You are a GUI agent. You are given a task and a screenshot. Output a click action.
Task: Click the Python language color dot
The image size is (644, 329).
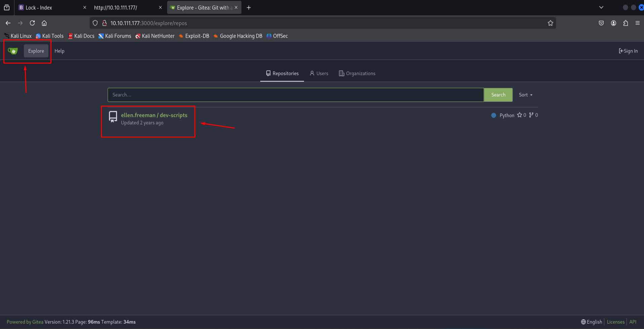pos(494,115)
